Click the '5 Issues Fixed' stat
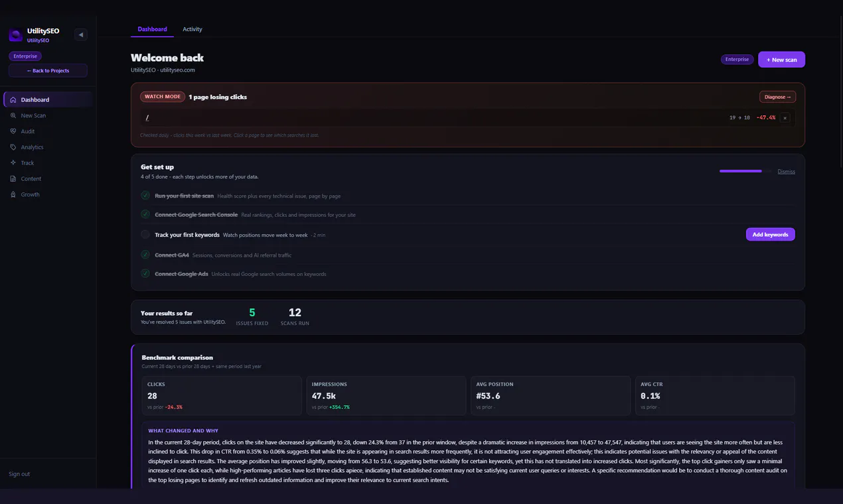This screenshot has height=504, width=843. pyautogui.click(x=252, y=316)
